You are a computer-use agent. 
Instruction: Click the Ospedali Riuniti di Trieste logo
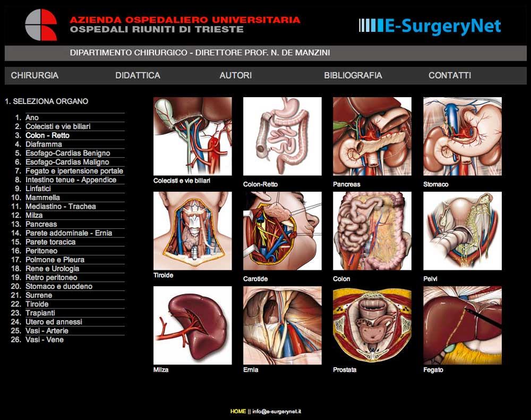coord(41,25)
